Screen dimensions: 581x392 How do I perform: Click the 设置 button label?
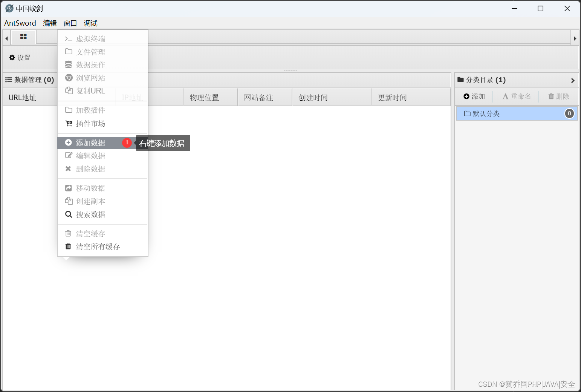[x=24, y=58]
